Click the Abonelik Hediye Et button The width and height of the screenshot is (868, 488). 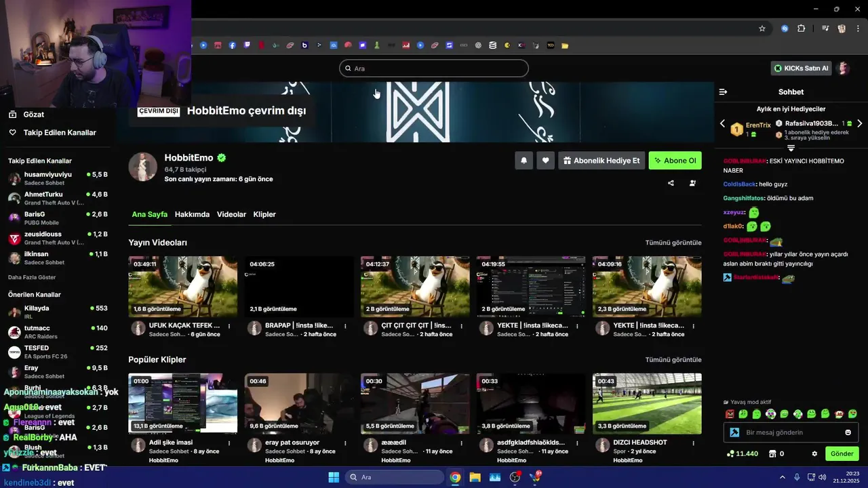pos(601,161)
